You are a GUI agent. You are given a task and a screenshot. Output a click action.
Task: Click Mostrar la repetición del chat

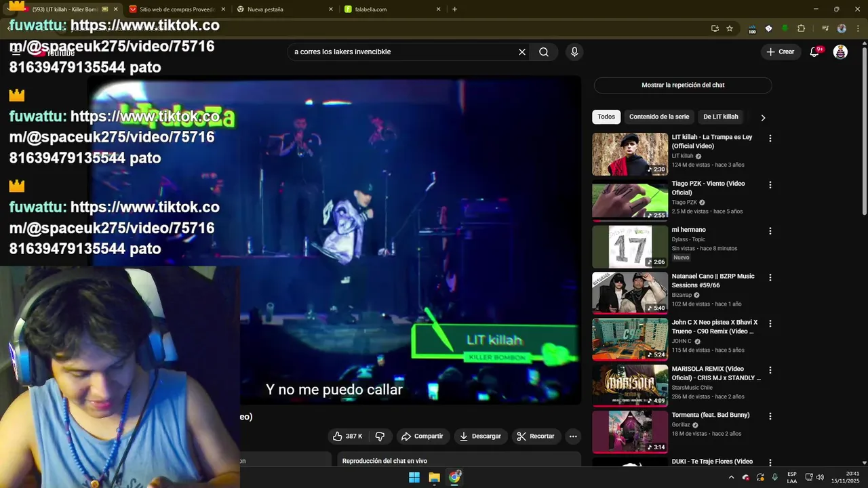(683, 85)
